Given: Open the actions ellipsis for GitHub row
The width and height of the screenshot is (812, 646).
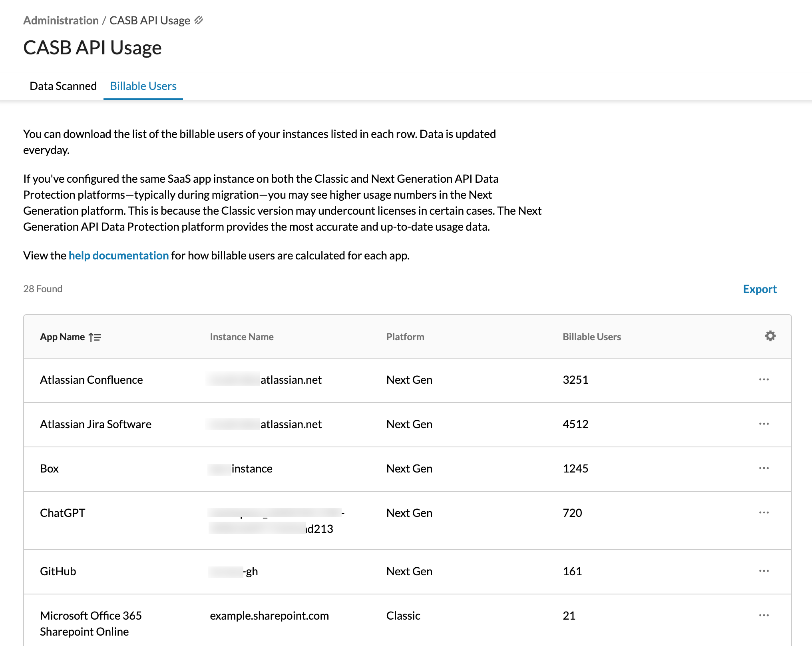Looking at the screenshot, I should click(764, 571).
